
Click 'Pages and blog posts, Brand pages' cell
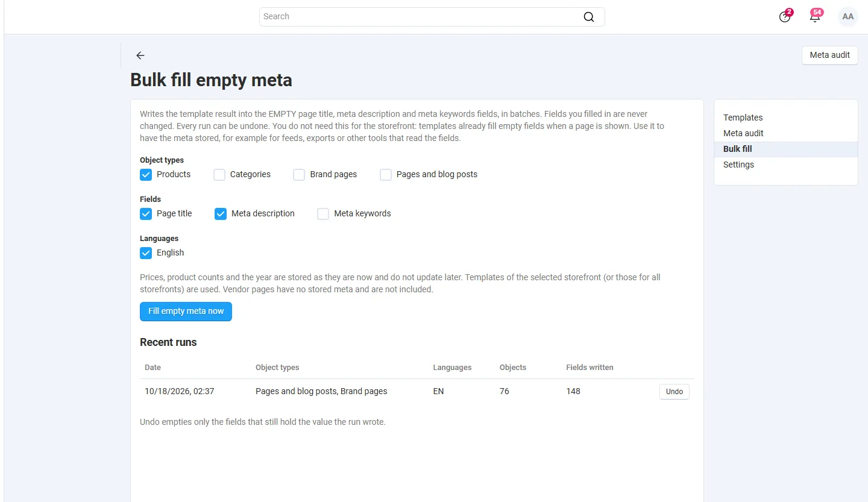click(x=321, y=391)
